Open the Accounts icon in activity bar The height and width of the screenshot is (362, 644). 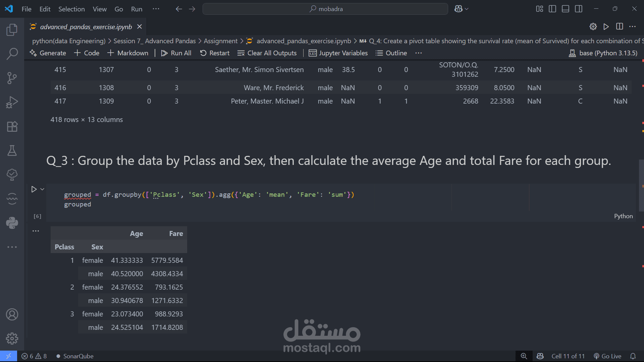click(12, 314)
